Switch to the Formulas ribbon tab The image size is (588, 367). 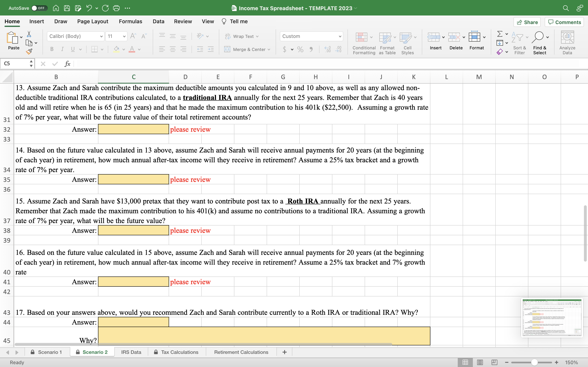pos(130,21)
